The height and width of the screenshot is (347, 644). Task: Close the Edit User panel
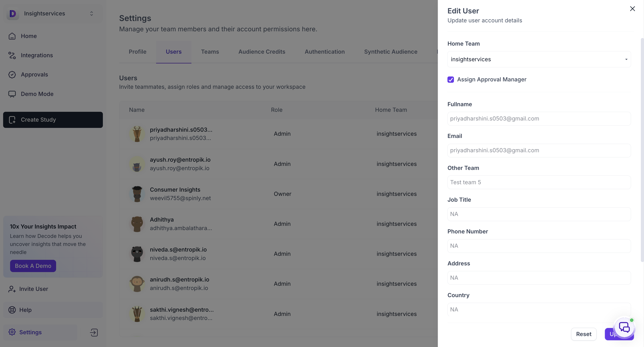(x=632, y=9)
